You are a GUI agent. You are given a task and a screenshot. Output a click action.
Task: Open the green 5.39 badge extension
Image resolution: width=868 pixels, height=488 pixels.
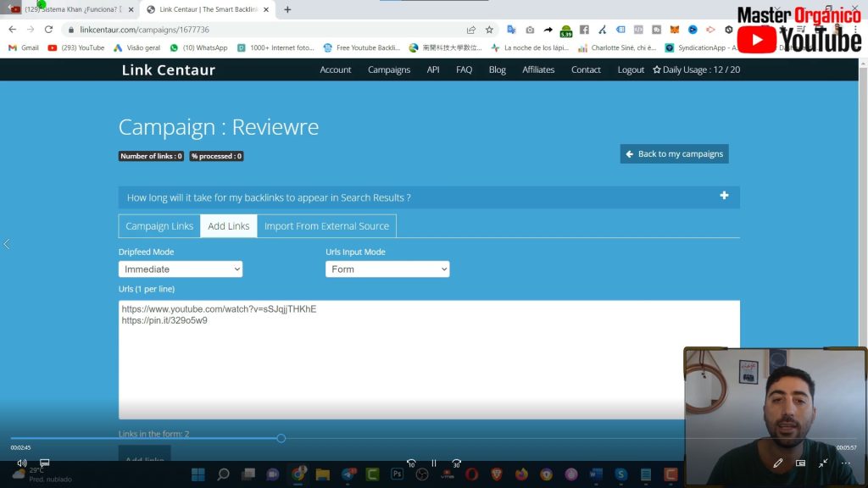pyautogui.click(x=565, y=30)
